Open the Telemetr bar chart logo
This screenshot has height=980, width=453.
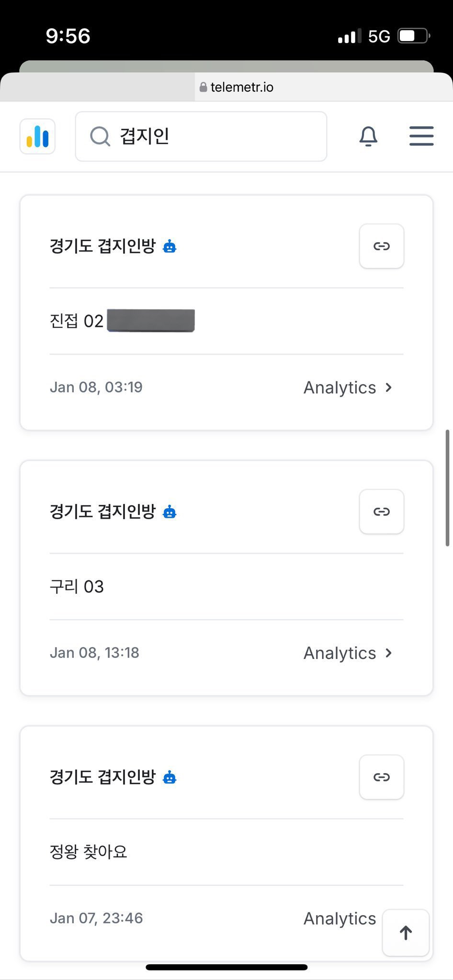point(37,136)
